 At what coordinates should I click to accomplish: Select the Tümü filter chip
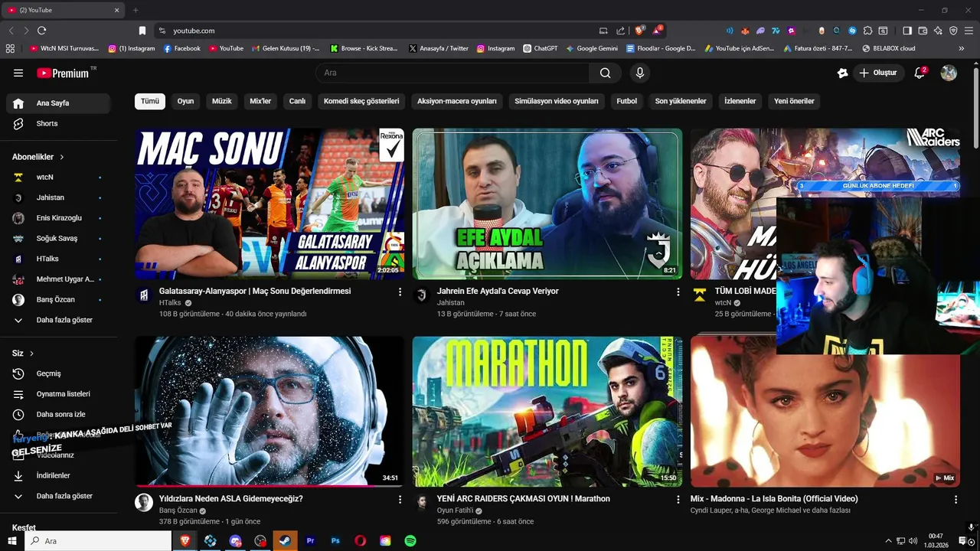(150, 101)
